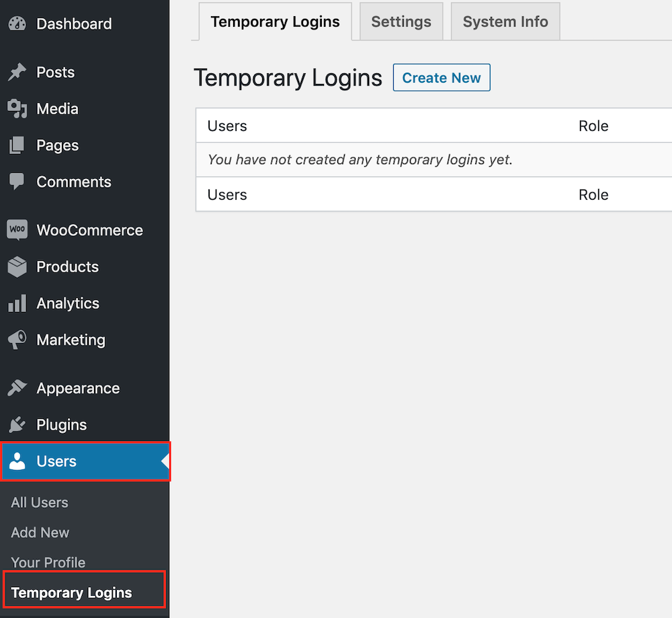Click the Users person icon
The image size is (672, 618).
(x=17, y=461)
